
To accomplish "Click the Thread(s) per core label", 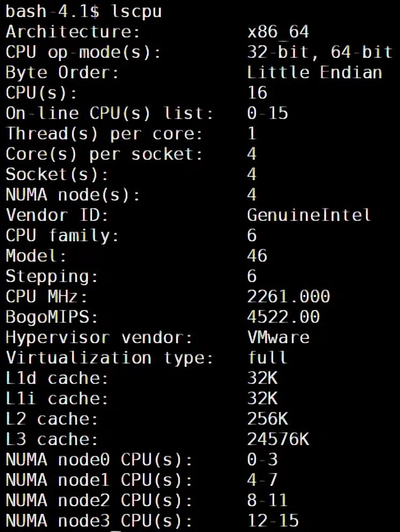I will [x=105, y=134].
